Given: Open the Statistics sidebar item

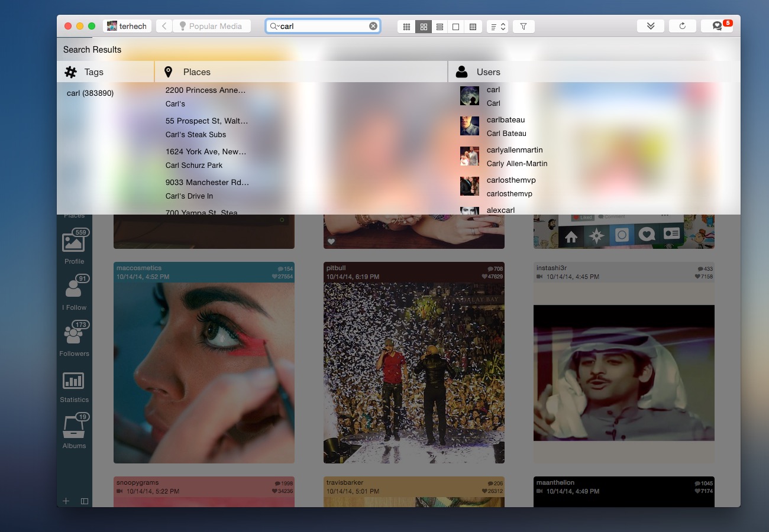Looking at the screenshot, I should coord(75,387).
